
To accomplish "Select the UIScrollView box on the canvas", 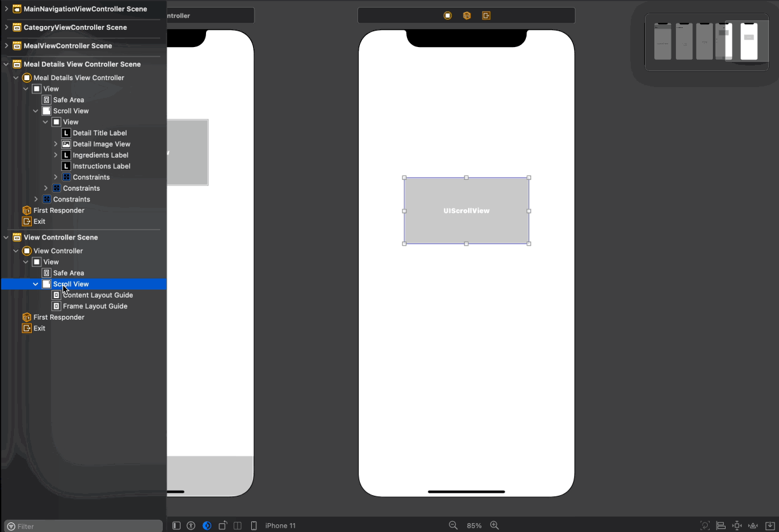I will 466,210.
